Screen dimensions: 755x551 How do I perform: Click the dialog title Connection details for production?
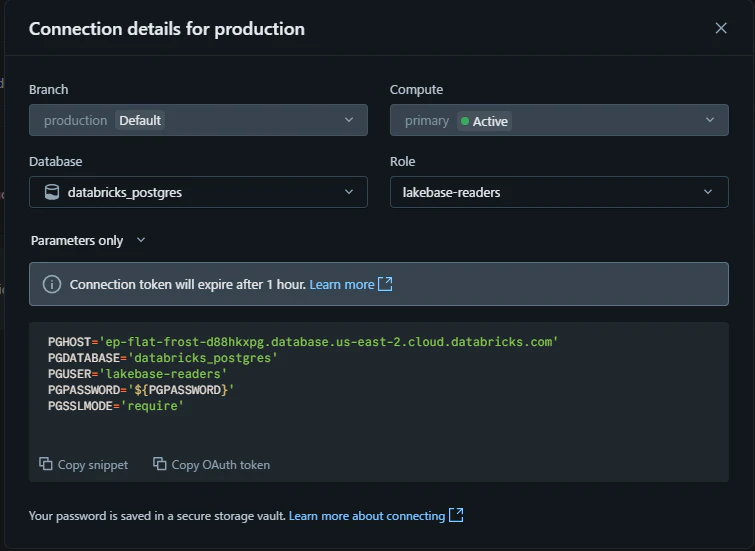coord(167,29)
